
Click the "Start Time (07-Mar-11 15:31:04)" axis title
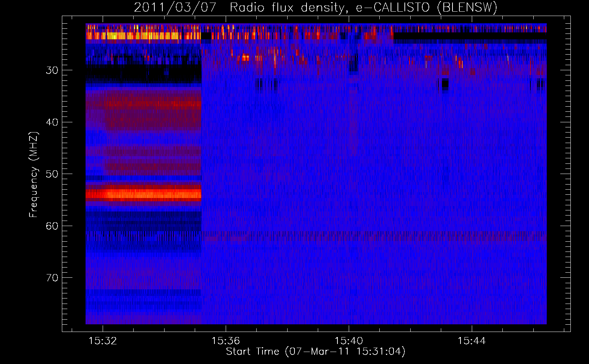click(x=316, y=352)
